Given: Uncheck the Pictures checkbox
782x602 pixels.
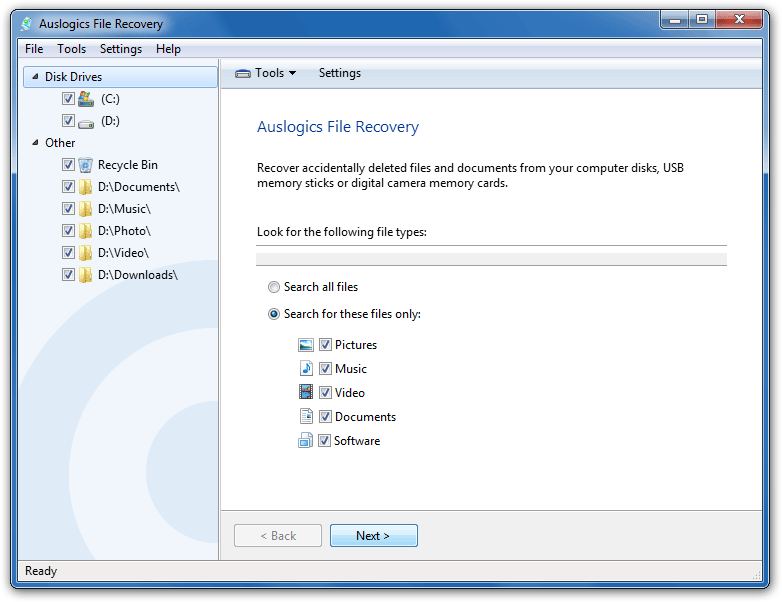Looking at the screenshot, I should pyautogui.click(x=325, y=345).
